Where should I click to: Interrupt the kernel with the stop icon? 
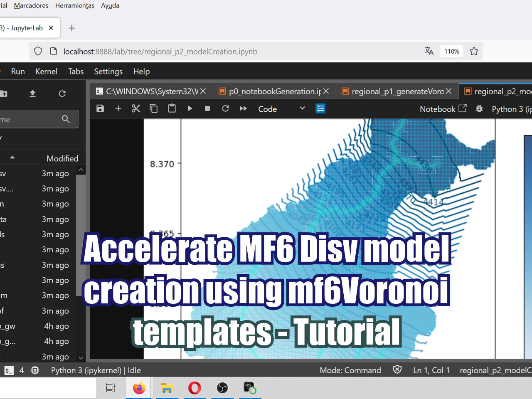pyautogui.click(x=207, y=108)
